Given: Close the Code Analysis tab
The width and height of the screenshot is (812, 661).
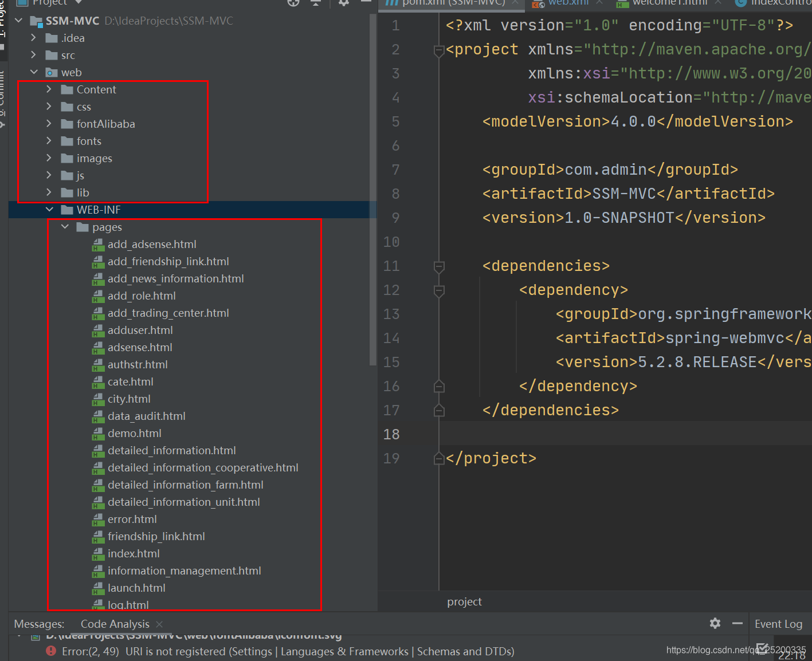Looking at the screenshot, I should (x=159, y=624).
